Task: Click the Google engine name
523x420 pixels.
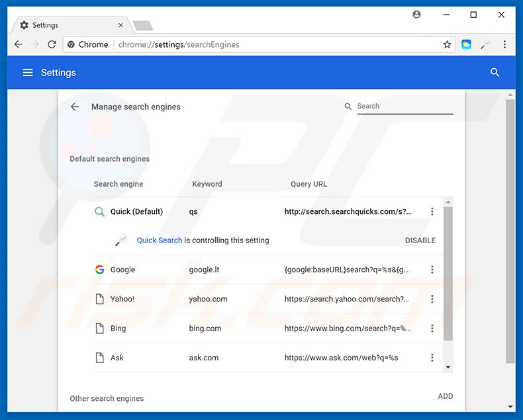Action: click(122, 270)
